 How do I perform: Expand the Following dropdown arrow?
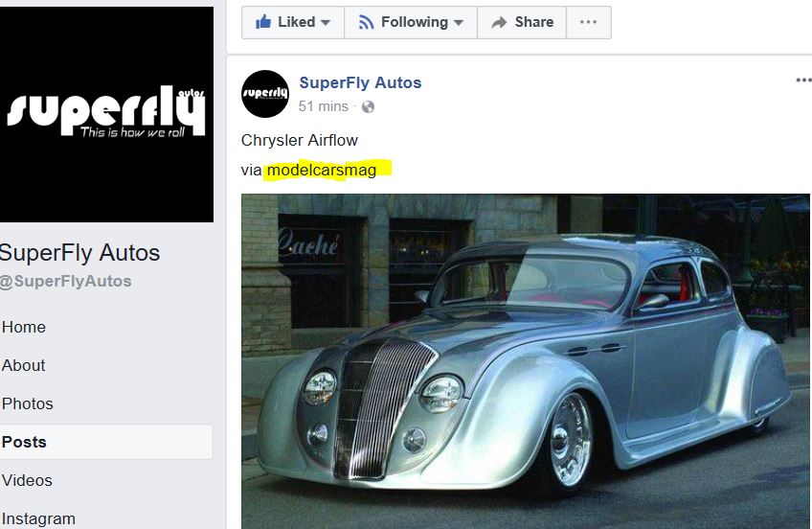coord(459,22)
